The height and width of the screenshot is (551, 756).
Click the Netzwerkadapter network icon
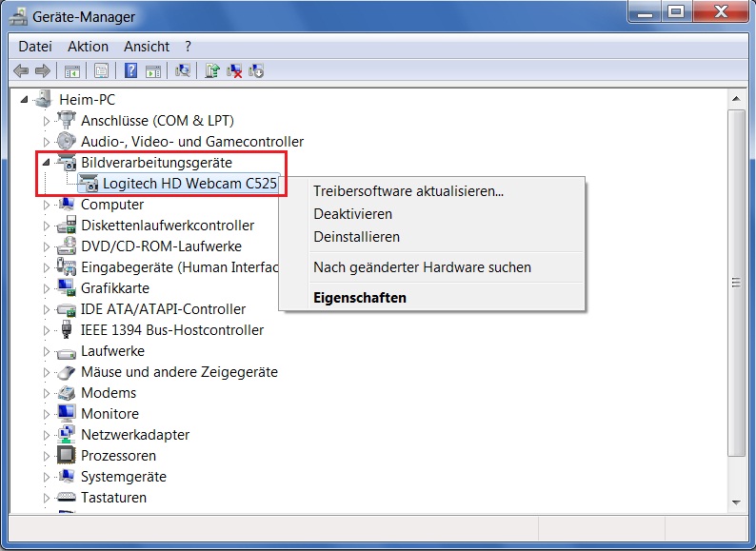pyautogui.click(x=67, y=434)
